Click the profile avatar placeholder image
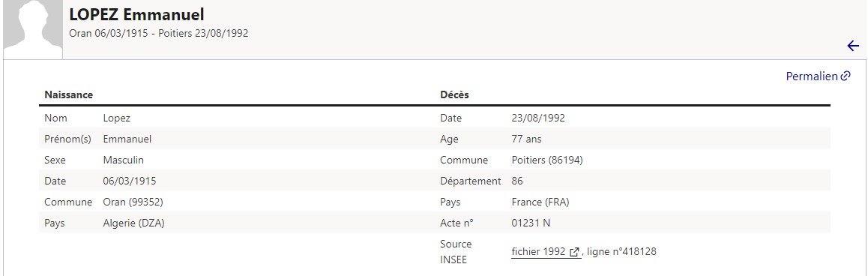This screenshot has height=276, width=868. 33,28
